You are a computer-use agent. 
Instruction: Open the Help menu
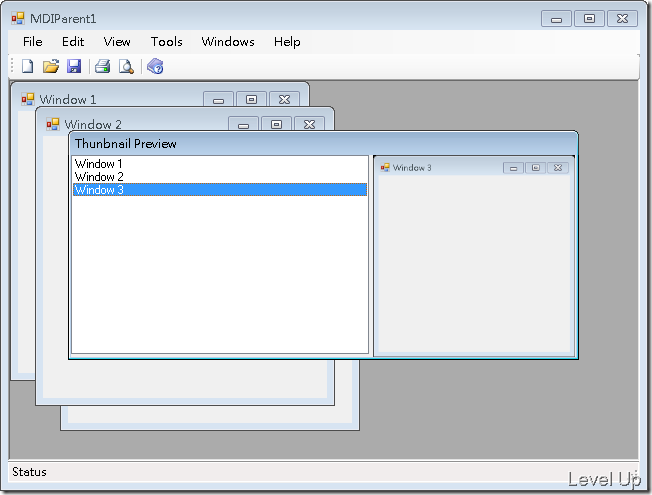point(287,42)
